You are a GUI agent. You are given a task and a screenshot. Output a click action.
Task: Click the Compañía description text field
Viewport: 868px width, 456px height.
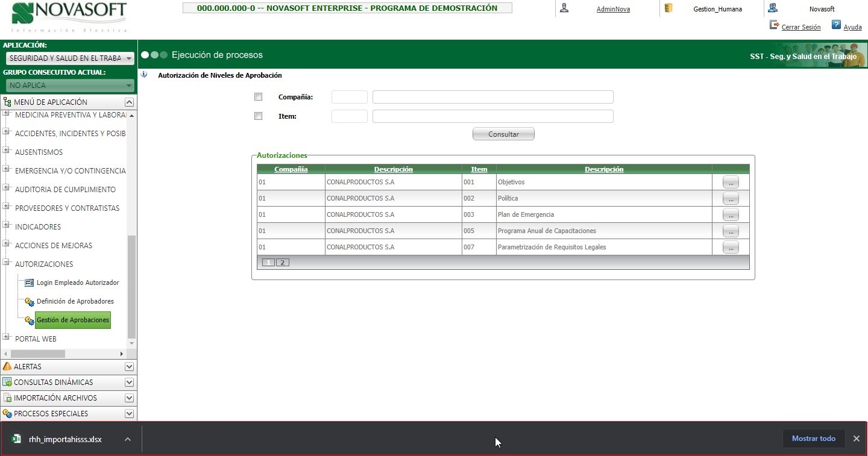point(492,97)
